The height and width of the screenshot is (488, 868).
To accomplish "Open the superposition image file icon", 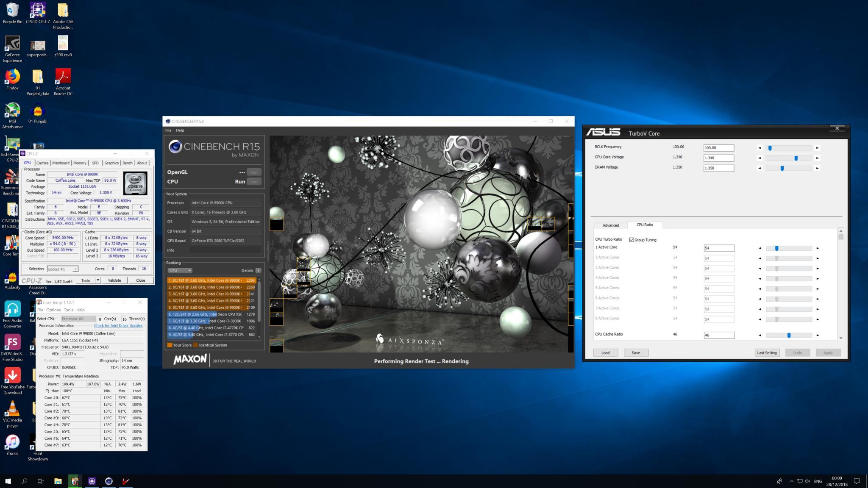I will pyautogui.click(x=38, y=49).
